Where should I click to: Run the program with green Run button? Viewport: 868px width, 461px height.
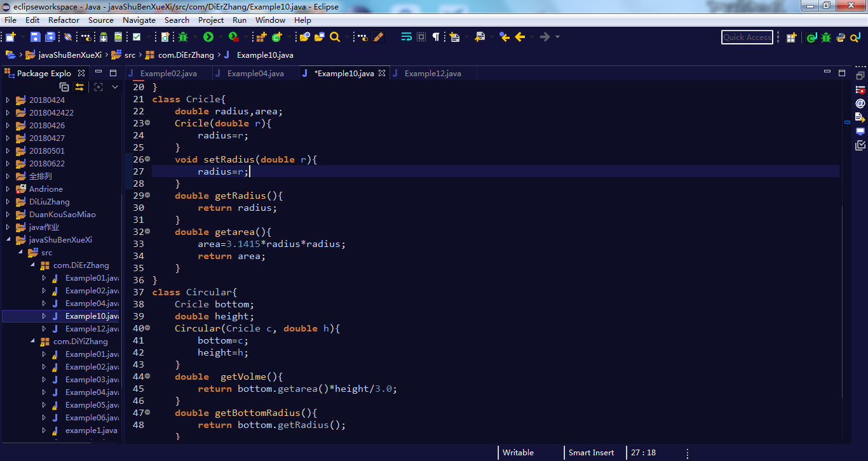208,37
